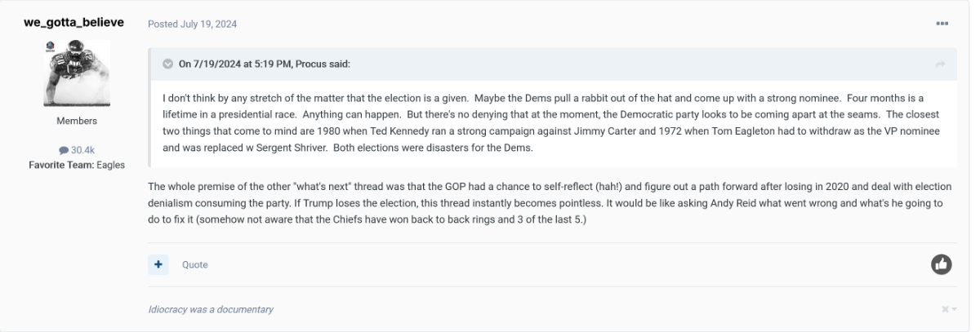The width and height of the screenshot is (980, 332).
Task: Click the Members group label
Action: point(77,121)
